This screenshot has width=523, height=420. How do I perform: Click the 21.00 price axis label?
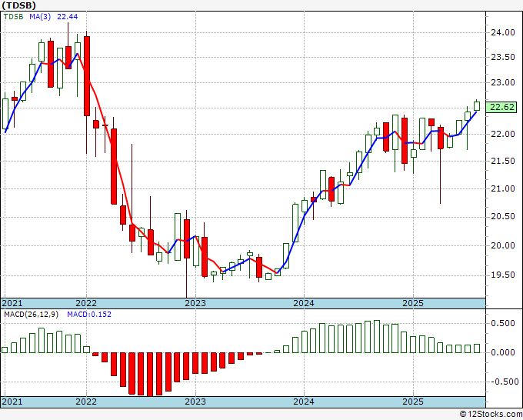coord(503,188)
